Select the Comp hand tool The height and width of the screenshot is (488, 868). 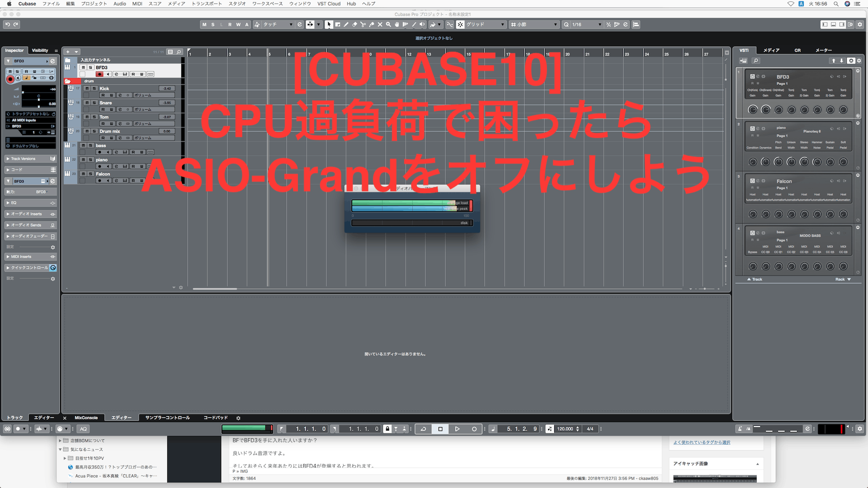click(397, 24)
